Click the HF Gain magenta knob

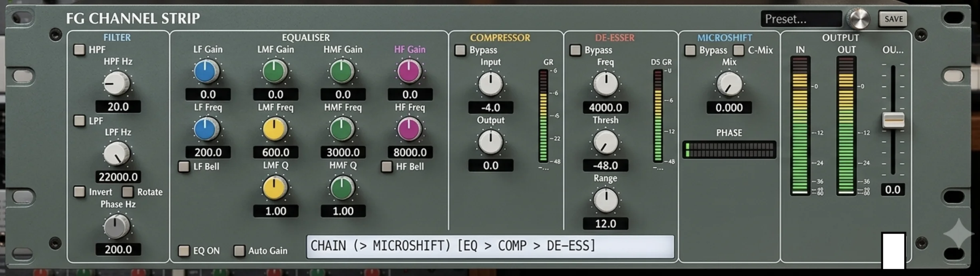click(409, 72)
